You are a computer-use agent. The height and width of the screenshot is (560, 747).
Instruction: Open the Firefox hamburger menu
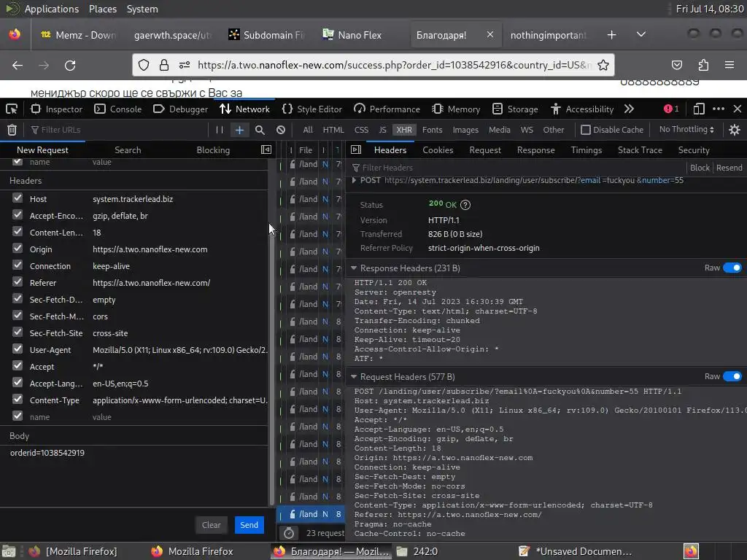729,65
